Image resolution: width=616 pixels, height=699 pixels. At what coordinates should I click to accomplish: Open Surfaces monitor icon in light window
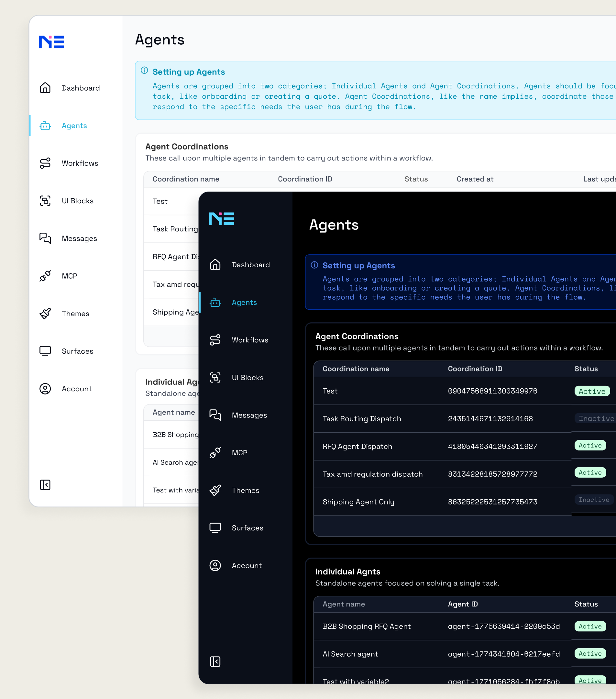pos(45,351)
